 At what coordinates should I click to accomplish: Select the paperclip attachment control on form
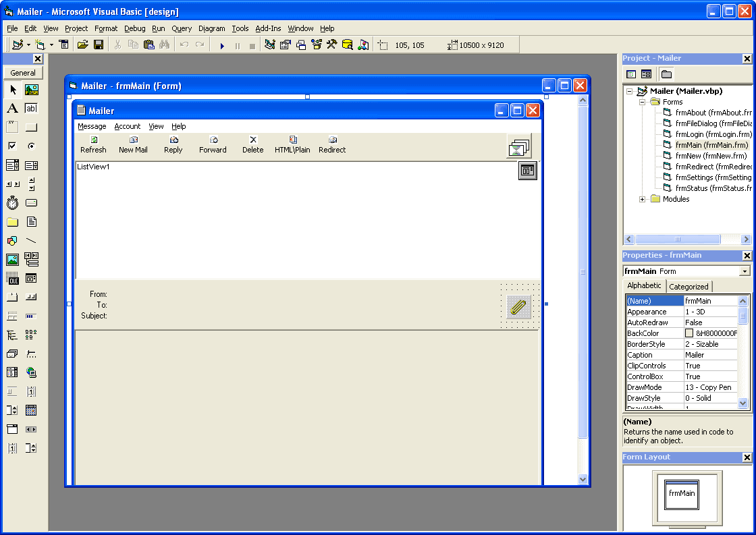(x=518, y=307)
